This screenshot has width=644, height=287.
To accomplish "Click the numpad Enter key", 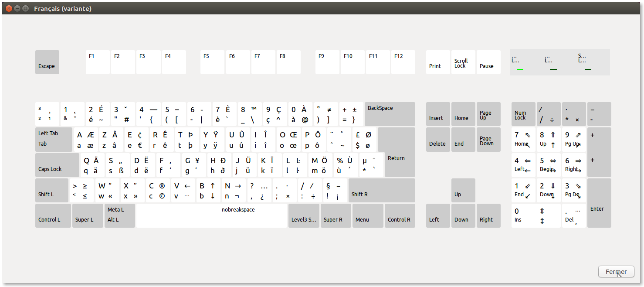I will click(x=599, y=203).
